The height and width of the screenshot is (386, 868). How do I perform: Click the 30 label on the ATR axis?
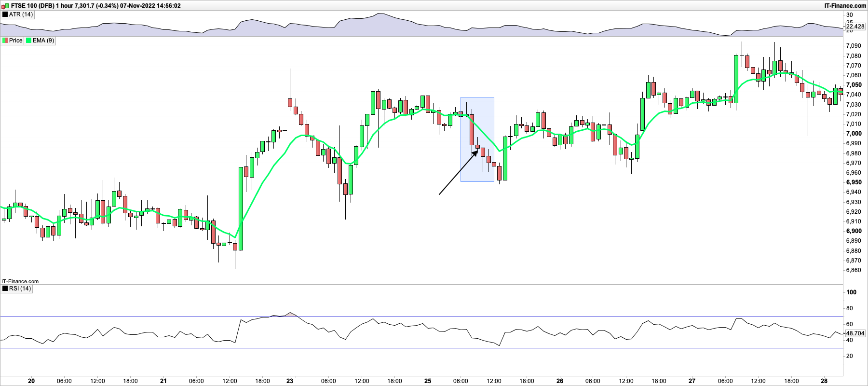849,15
